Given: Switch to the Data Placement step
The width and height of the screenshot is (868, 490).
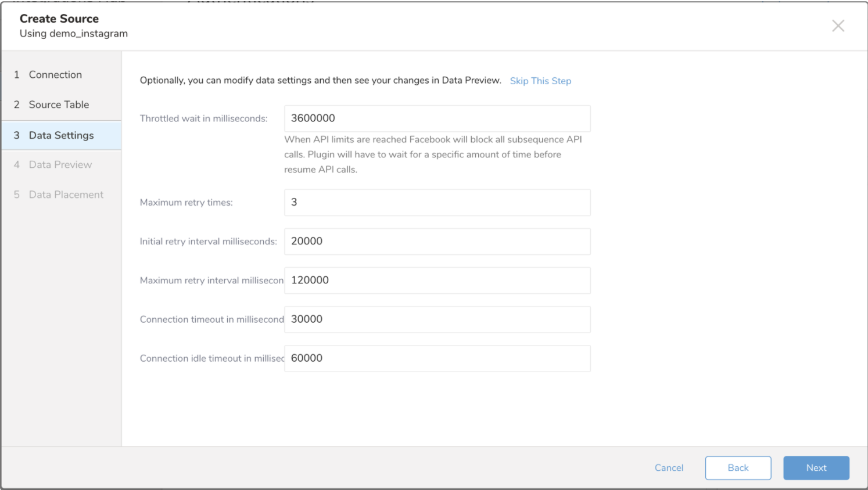Looking at the screenshot, I should (66, 195).
